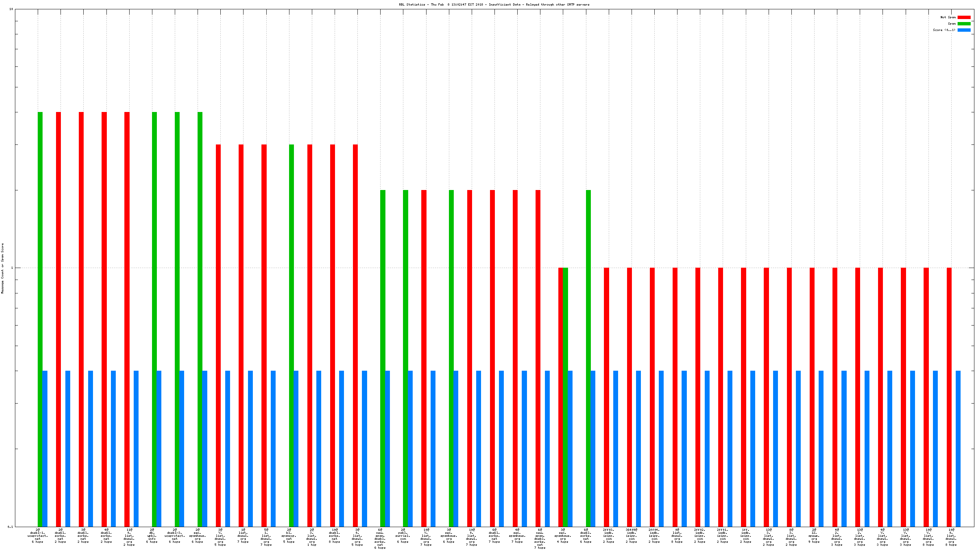This screenshot has width=980, height=551.
Task: Click the 12.apews.org 9 hops label
Action: tap(814, 535)
